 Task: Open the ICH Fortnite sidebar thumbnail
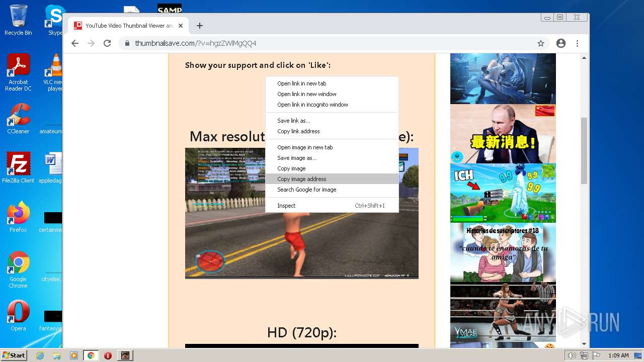pos(503,193)
